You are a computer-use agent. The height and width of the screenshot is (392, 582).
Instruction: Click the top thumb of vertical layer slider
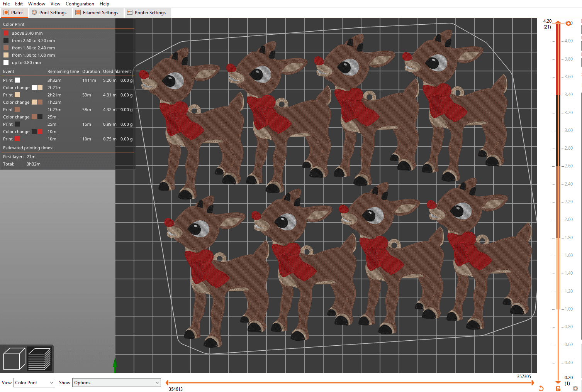click(x=558, y=22)
